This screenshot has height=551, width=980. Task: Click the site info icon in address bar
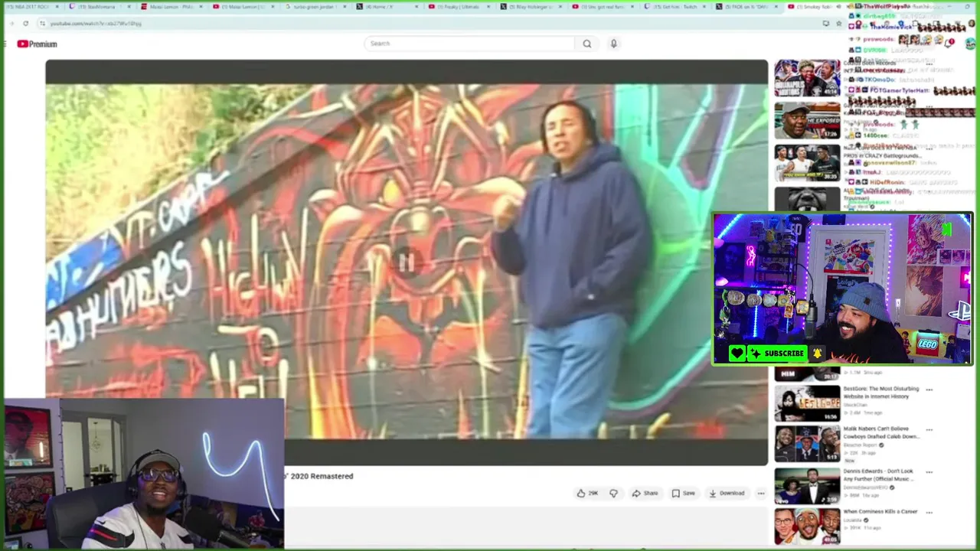pos(42,23)
